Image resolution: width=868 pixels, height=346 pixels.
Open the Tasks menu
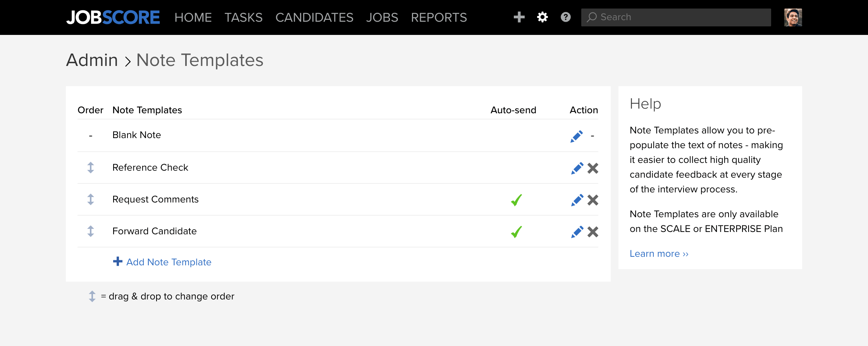[243, 17]
